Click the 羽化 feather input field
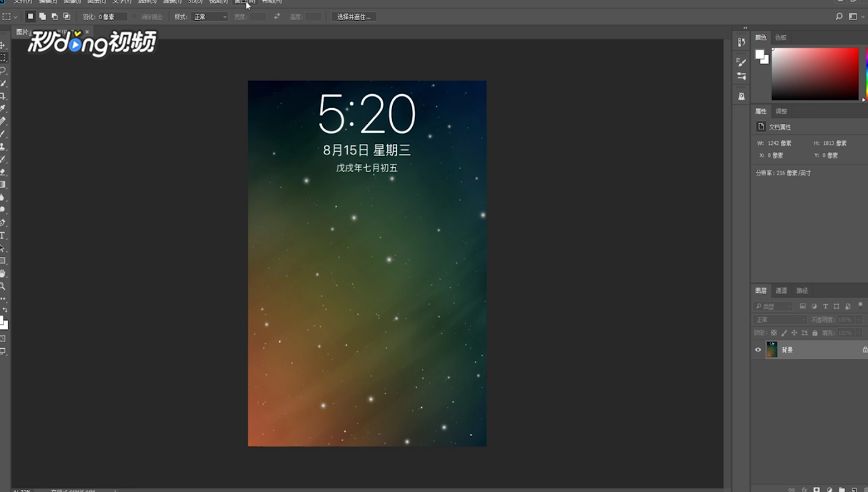 coord(112,16)
